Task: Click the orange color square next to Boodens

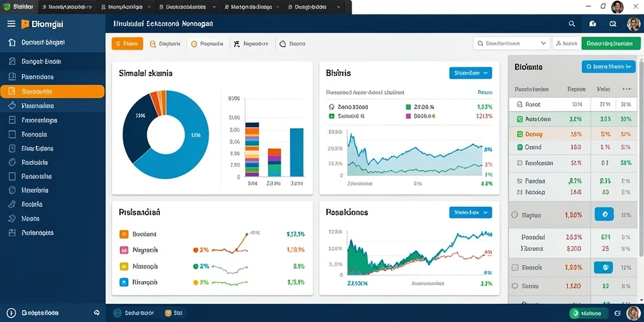Action: click(124, 234)
